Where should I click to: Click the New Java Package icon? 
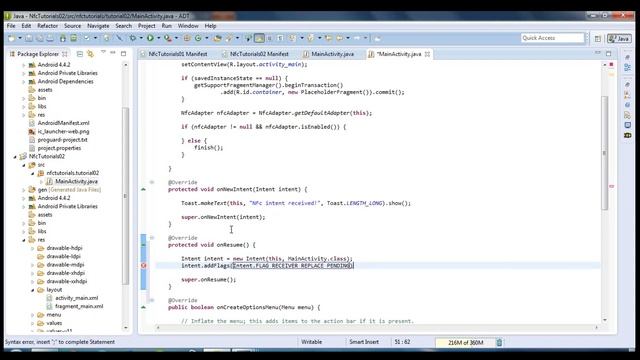(x=187, y=38)
